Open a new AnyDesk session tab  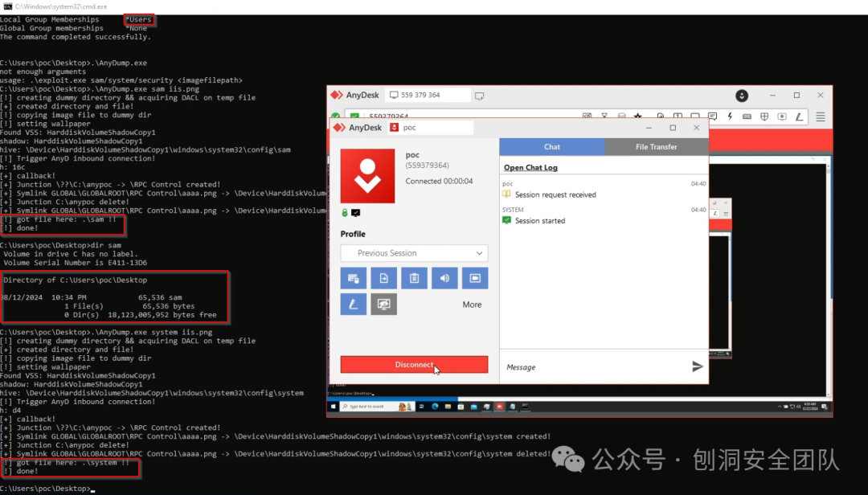[x=479, y=96]
